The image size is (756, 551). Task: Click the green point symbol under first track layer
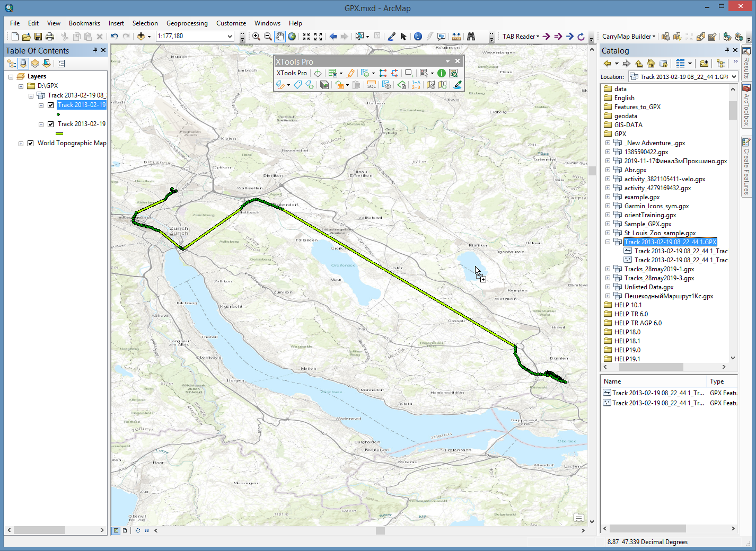58,114
